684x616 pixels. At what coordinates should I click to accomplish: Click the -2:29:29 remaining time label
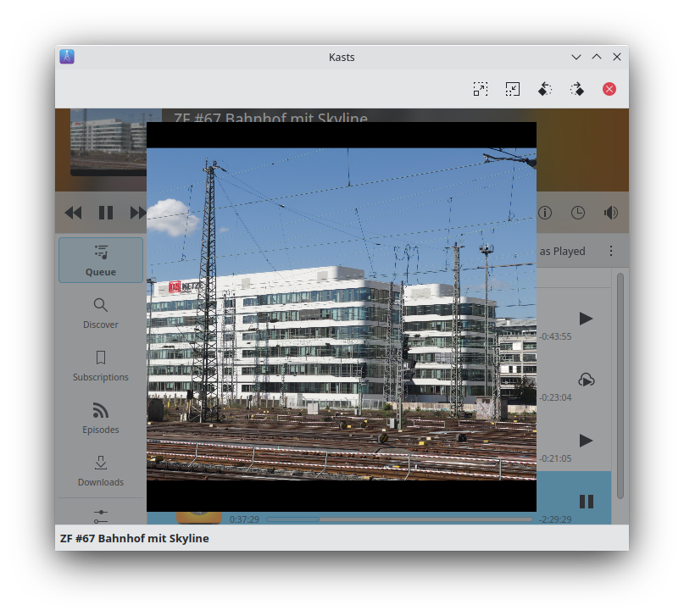(555, 519)
